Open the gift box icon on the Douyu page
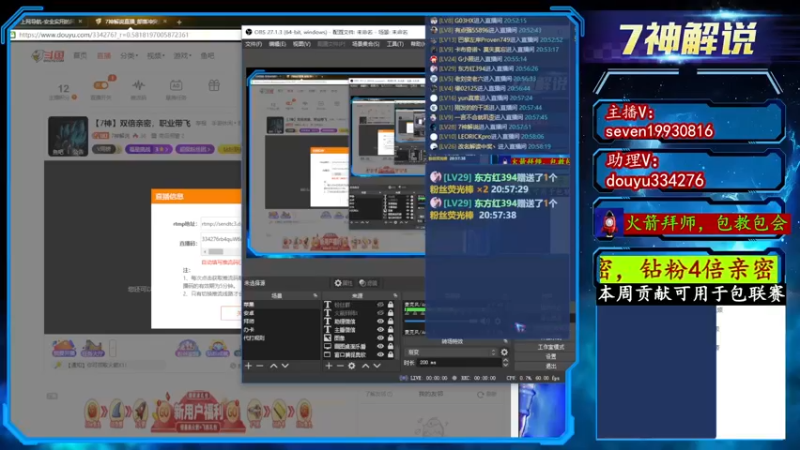Screen dimensions: 800x450 pos(214,85)
